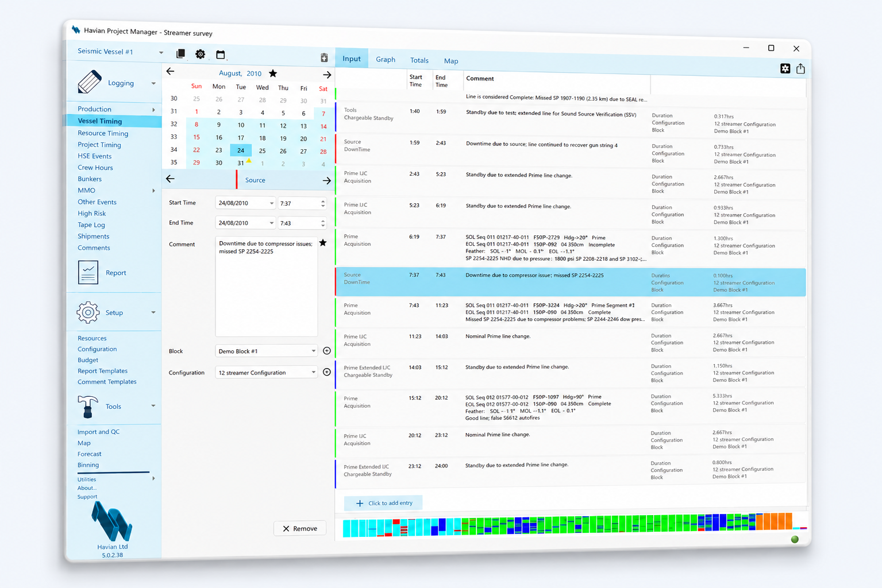
Task: Select day 24 in calendar
Action: (x=241, y=150)
